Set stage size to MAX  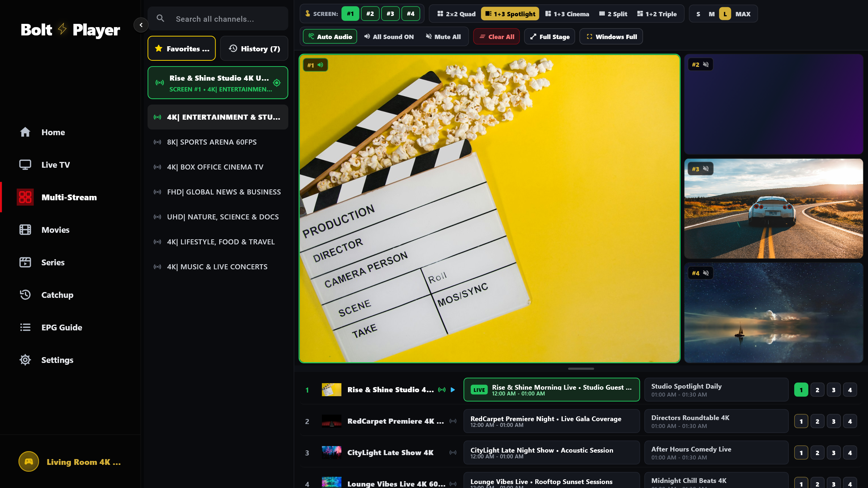(x=743, y=14)
